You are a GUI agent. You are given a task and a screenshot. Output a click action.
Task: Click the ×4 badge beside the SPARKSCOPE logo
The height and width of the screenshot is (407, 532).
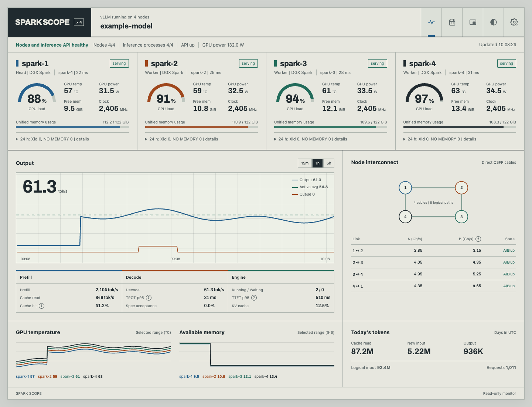(x=79, y=22)
